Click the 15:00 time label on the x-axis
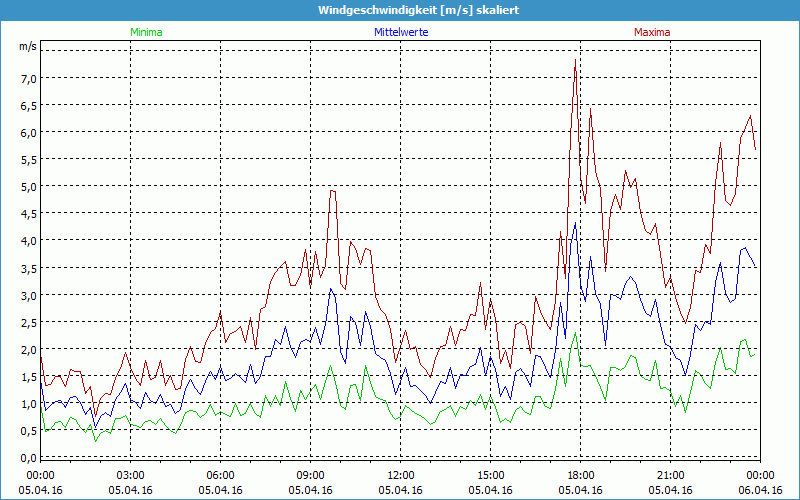 [x=490, y=476]
